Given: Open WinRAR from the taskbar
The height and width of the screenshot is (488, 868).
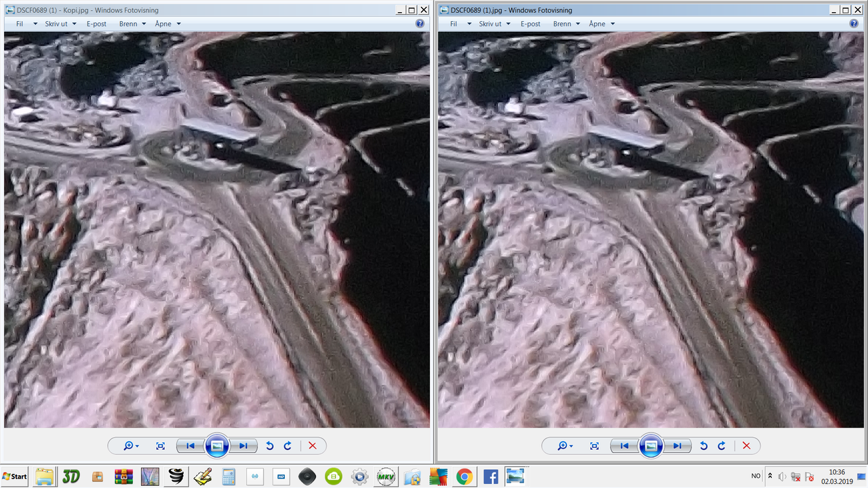Looking at the screenshot, I should point(123,476).
